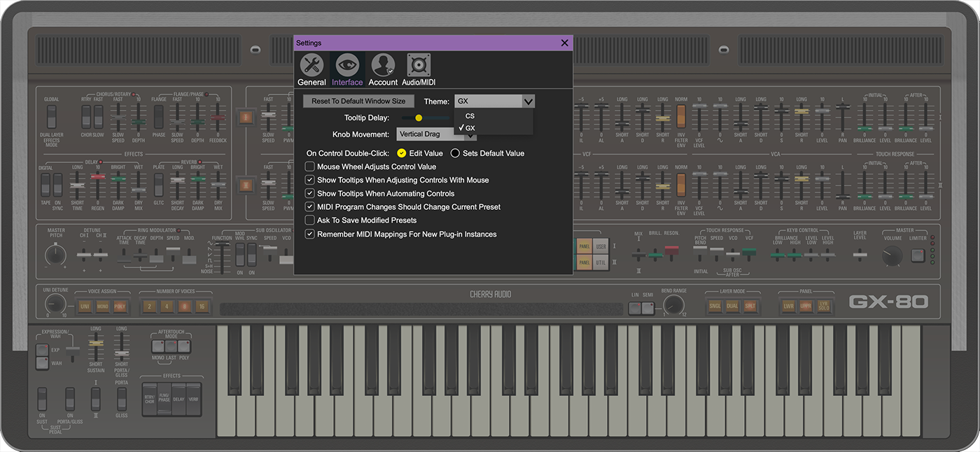Image resolution: width=980 pixels, height=452 pixels.
Task: Toggle the WAH expression button
Action: coord(43,362)
